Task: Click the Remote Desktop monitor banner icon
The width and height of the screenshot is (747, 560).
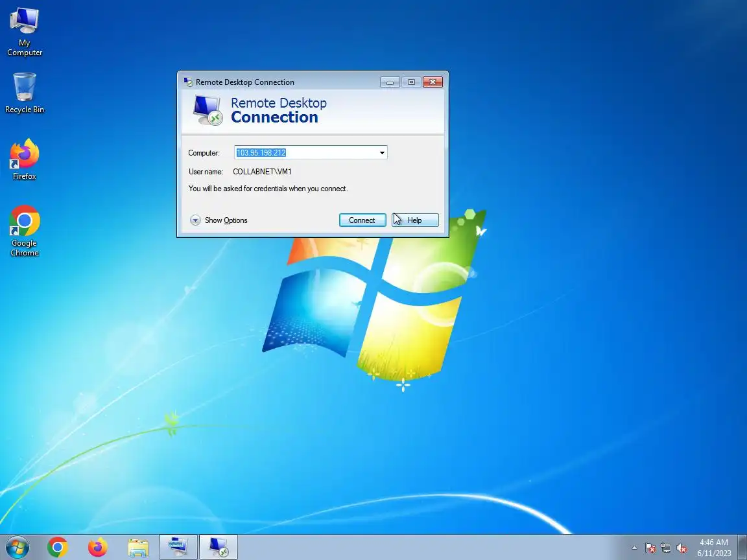Action: pos(207,110)
